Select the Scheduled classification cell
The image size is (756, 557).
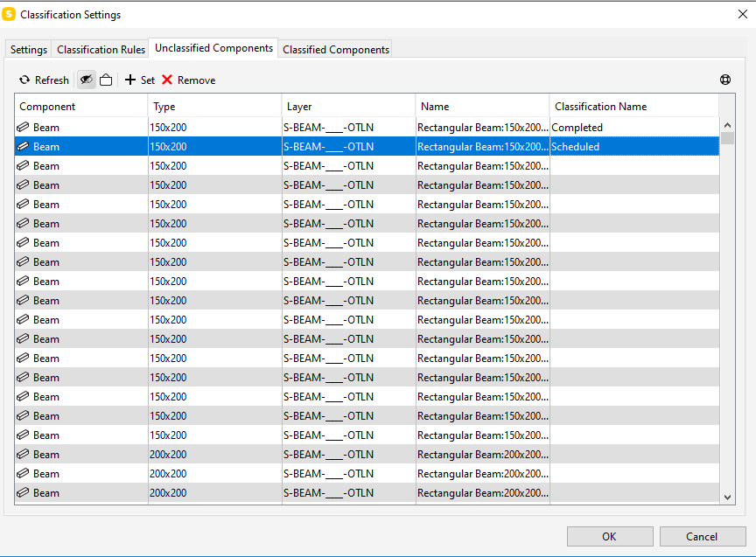(x=634, y=147)
